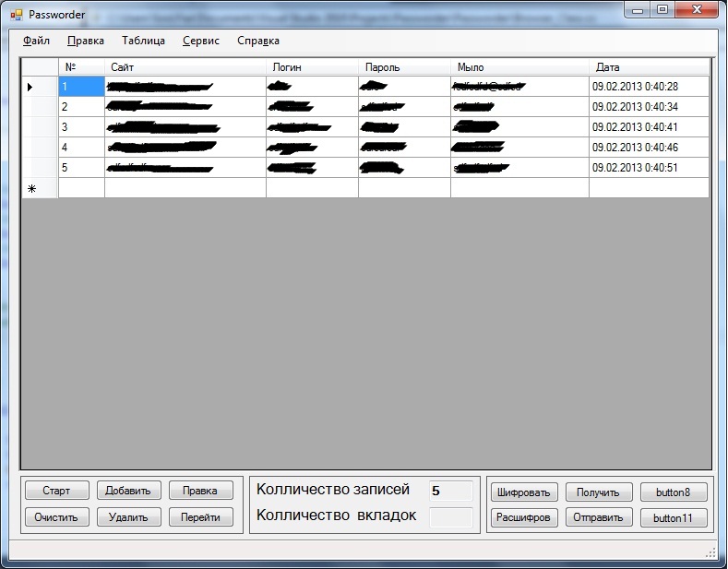Screen dimensions: 728x569
Task: Click the empty Колличество вкладок field
Action: click(x=451, y=517)
